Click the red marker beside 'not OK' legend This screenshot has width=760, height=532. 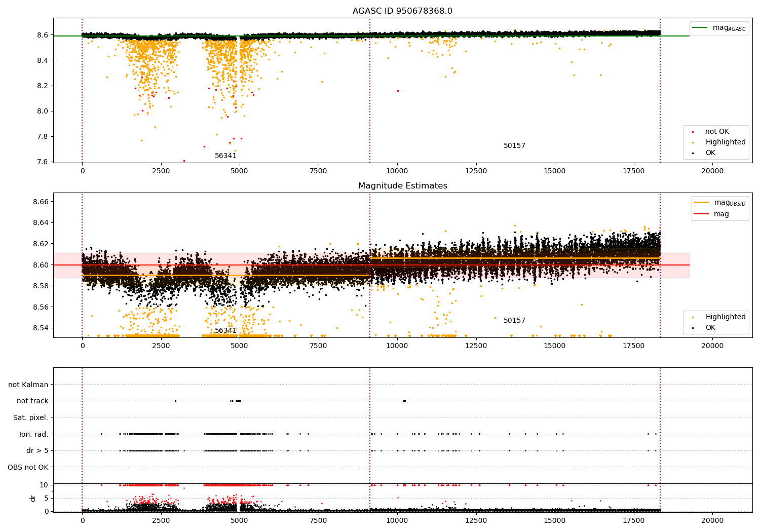click(x=693, y=132)
